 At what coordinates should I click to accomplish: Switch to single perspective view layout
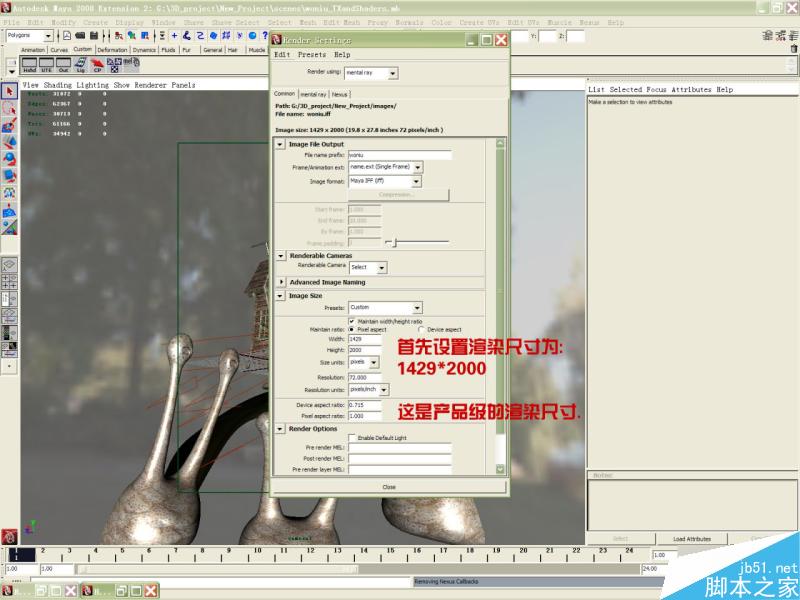pos(9,265)
